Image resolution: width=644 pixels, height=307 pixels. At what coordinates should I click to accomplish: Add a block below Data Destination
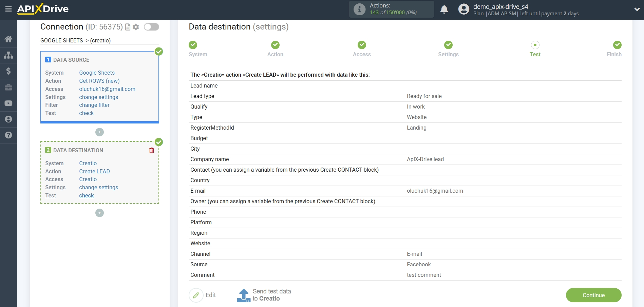coord(99,213)
